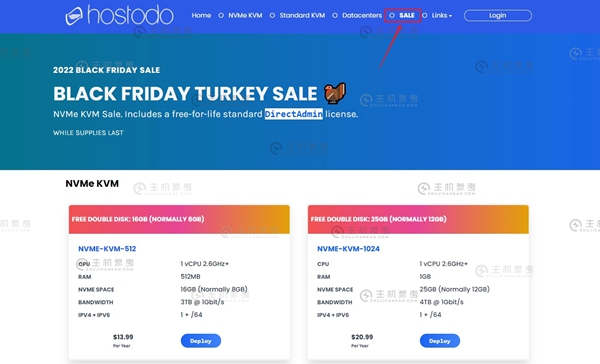This screenshot has height=364, width=600.
Task: Open the NVME-KVM-1024 plan title
Action: [x=348, y=249]
